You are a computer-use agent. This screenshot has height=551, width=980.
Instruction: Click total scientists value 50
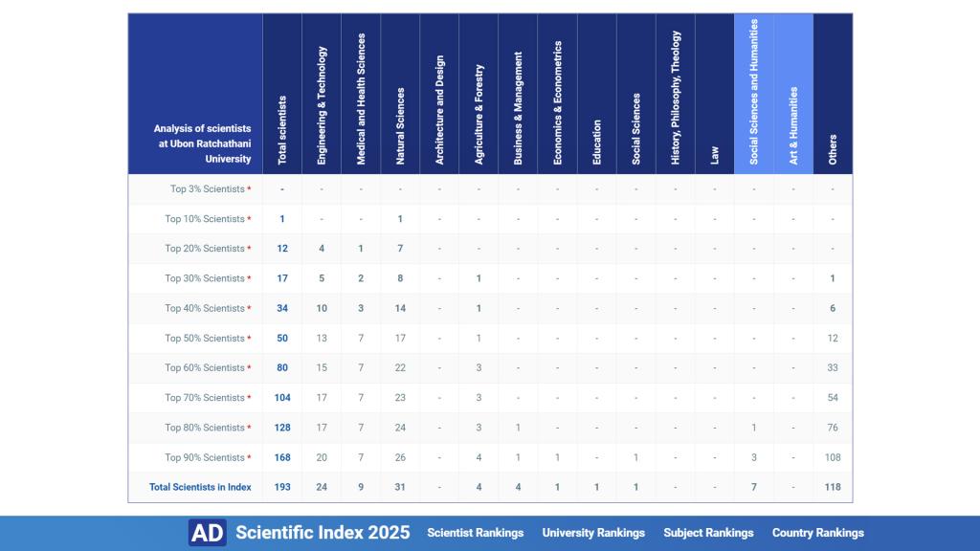click(x=282, y=338)
